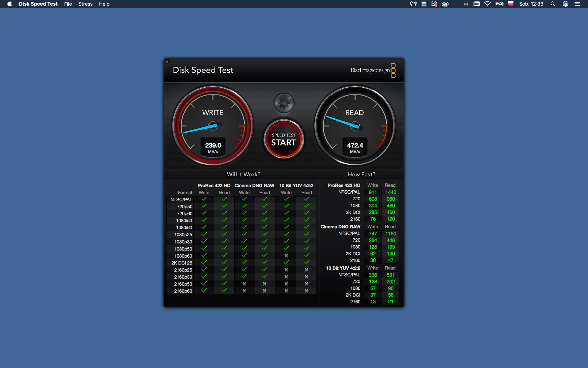Click the 'Disk Speed Test' window title
The image size is (588, 368).
(x=203, y=70)
